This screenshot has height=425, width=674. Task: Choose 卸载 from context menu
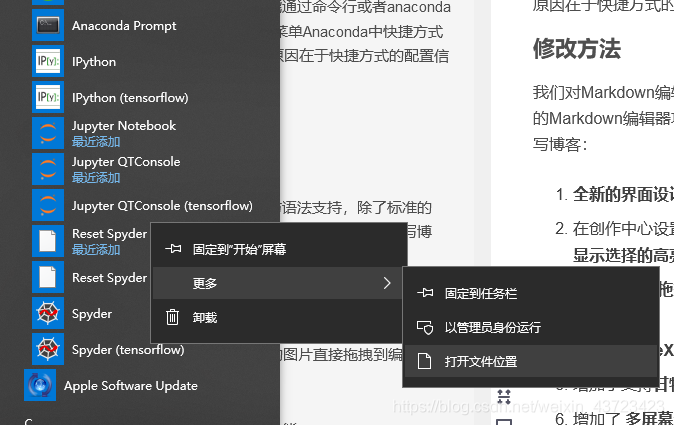coord(279,317)
